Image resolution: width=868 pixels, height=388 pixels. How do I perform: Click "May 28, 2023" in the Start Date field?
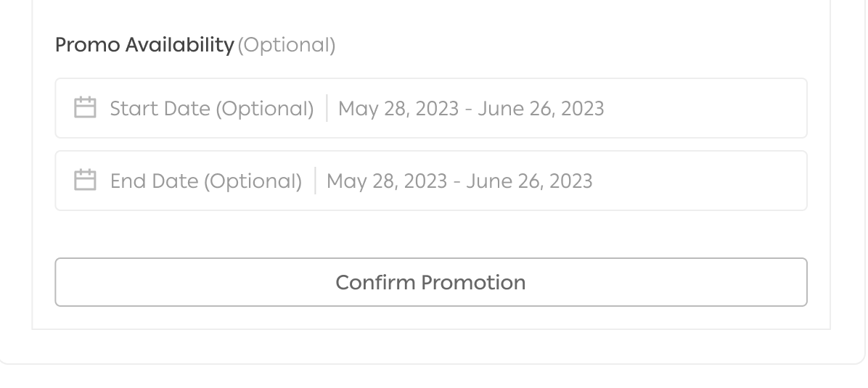(398, 109)
